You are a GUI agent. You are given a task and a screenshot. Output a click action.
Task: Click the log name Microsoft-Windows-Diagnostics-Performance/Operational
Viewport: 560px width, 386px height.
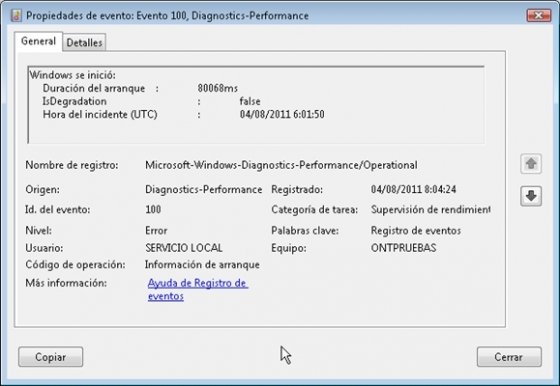pyautogui.click(x=281, y=165)
